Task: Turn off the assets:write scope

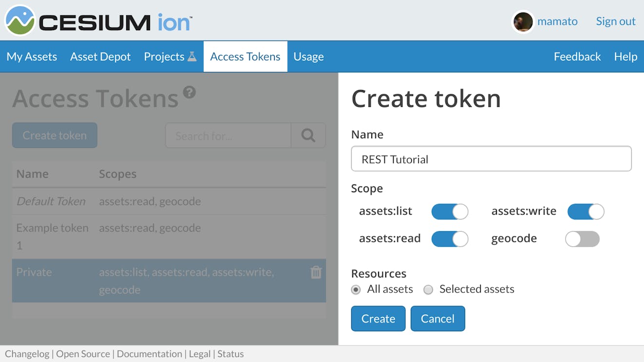Action: (x=586, y=211)
